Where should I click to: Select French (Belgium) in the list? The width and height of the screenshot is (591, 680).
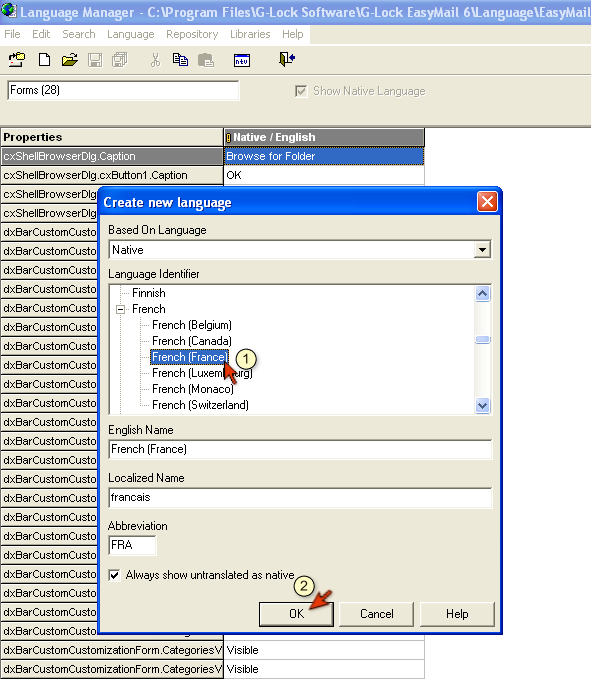(x=192, y=325)
